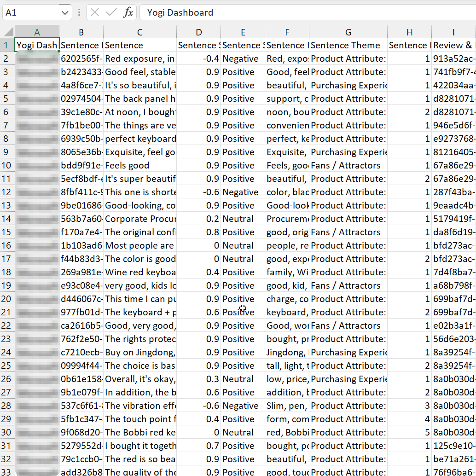Click the 0.3 score in row 26
Viewport: 476px width, 476px height.
[x=198, y=379]
